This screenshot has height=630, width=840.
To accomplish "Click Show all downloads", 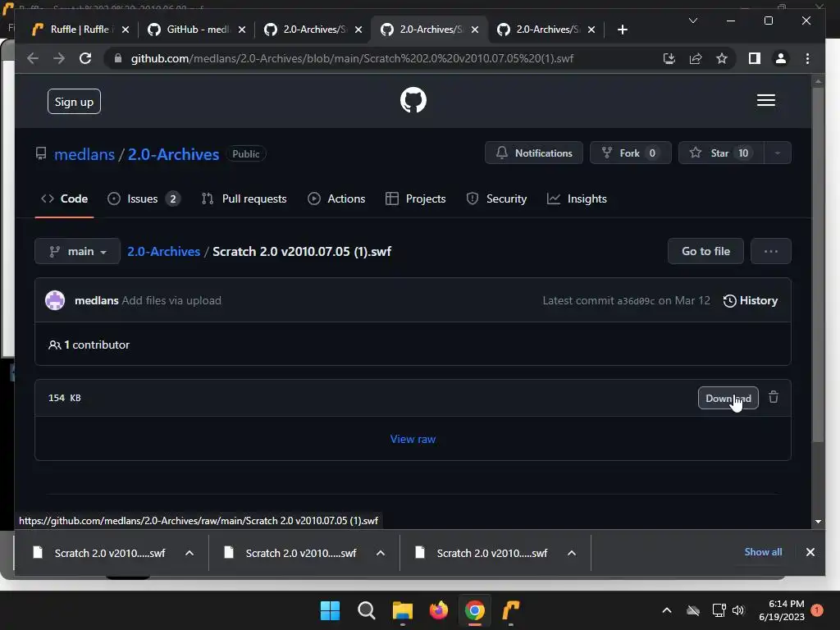I will [763, 552].
